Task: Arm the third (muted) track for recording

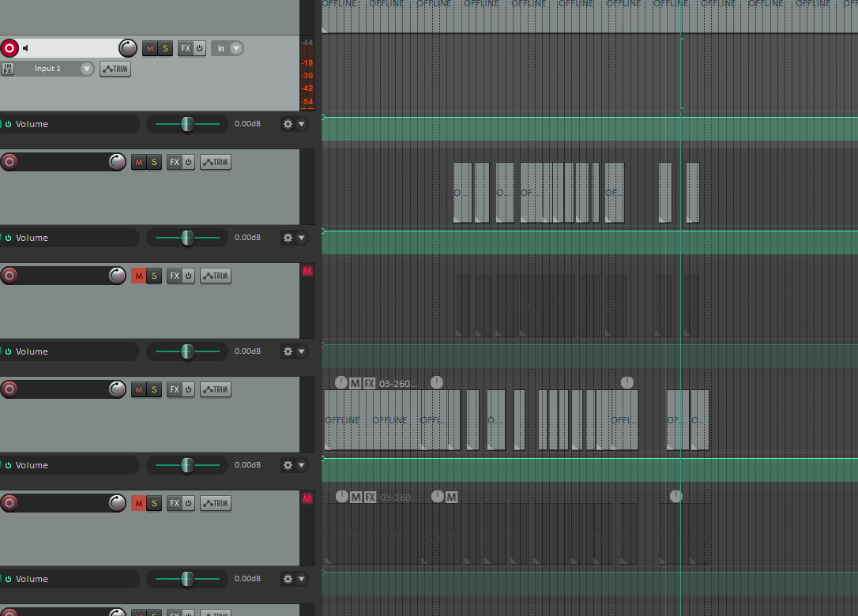Action: pos(9,275)
